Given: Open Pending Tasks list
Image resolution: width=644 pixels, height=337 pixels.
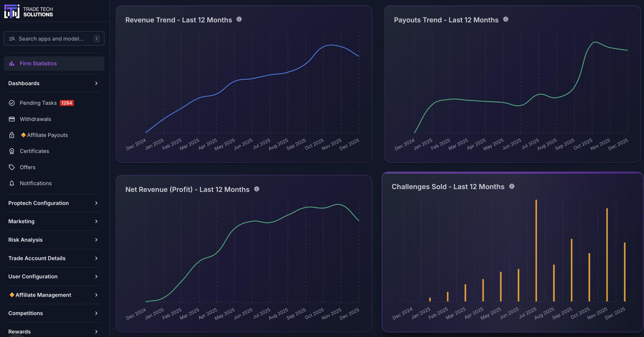Looking at the screenshot, I should (x=38, y=103).
